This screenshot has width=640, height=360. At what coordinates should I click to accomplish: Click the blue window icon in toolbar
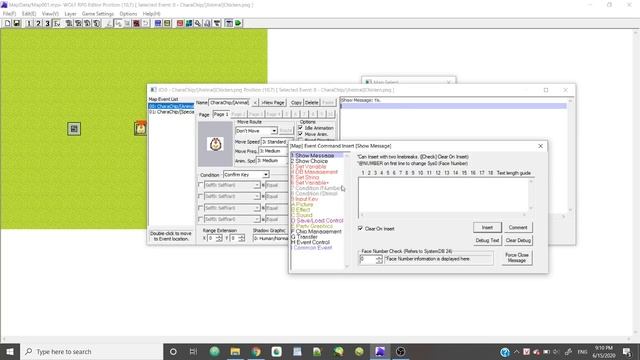[158, 23]
